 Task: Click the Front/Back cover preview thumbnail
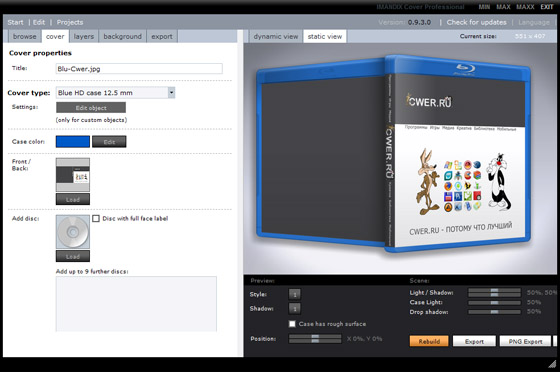click(73, 175)
